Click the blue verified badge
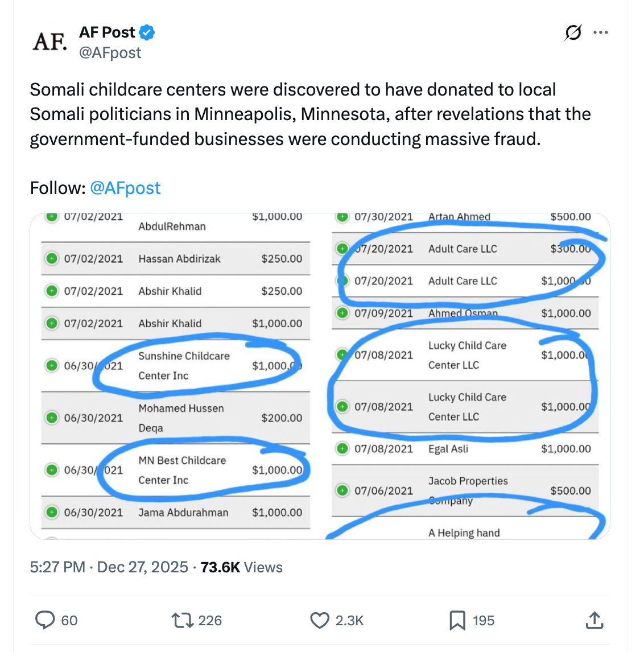Screen dimensions: 644x652 tap(147, 32)
